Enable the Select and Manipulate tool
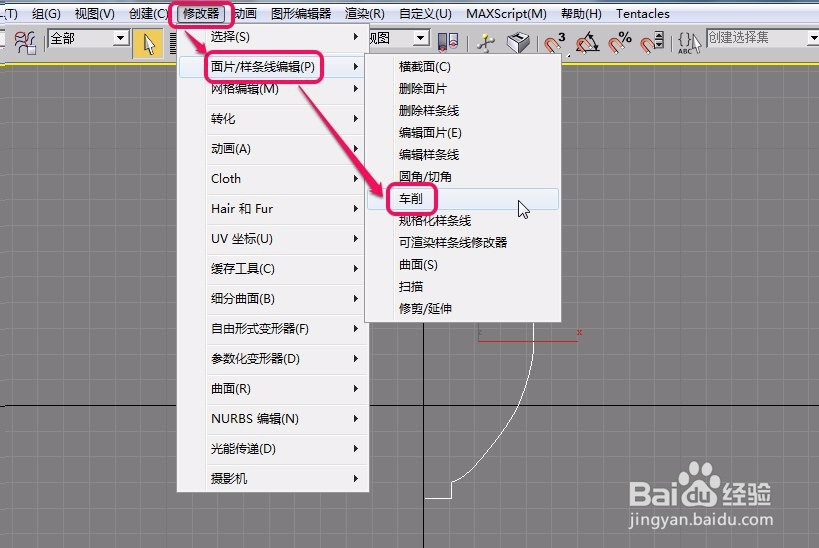The image size is (819, 548). [x=486, y=43]
